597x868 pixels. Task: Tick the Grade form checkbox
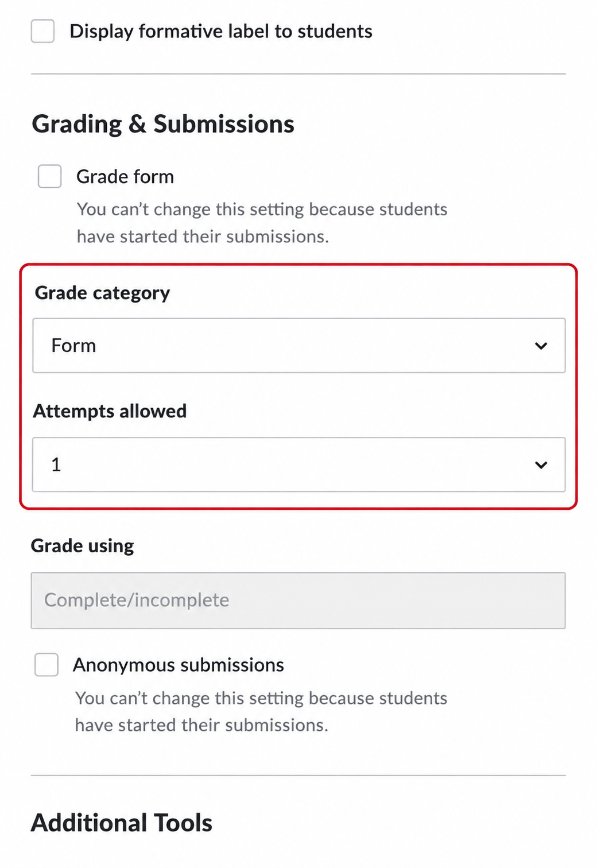50,176
